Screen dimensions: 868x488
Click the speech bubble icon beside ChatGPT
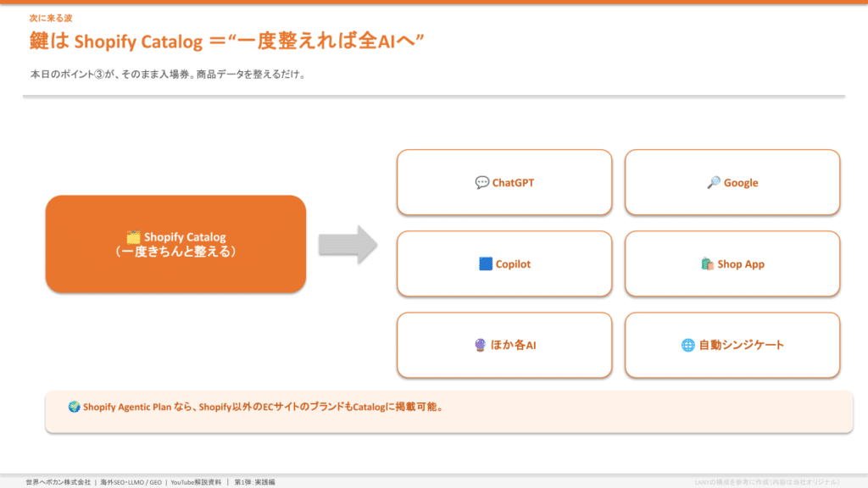coord(481,183)
